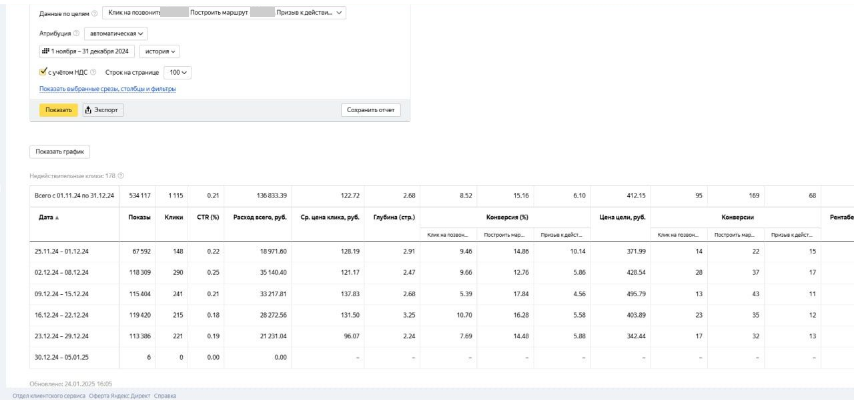854x400 pixels.
Task: Click the Экспорт button
Action: [x=103, y=110]
